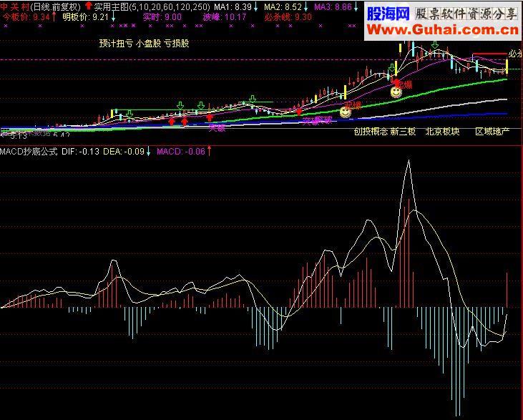Screen dimensions: 523x420
Task: Click the lower smiley face on the green line
Action: [x=346, y=112]
